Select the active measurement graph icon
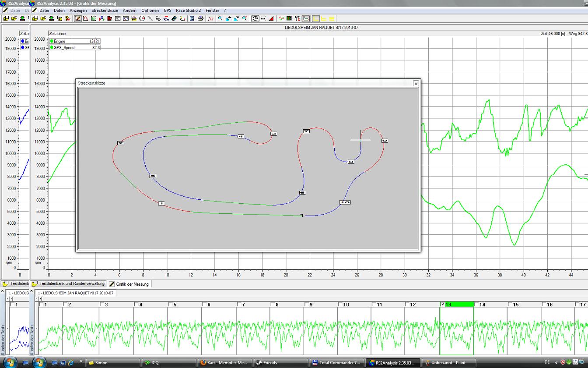The height and width of the screenshot is (368, 588). coord(78,18)
